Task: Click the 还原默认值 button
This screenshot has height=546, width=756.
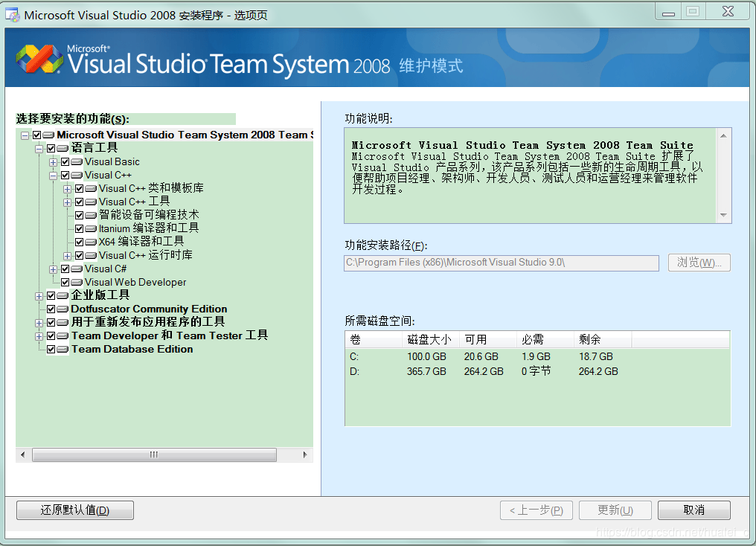Action: 74,510
